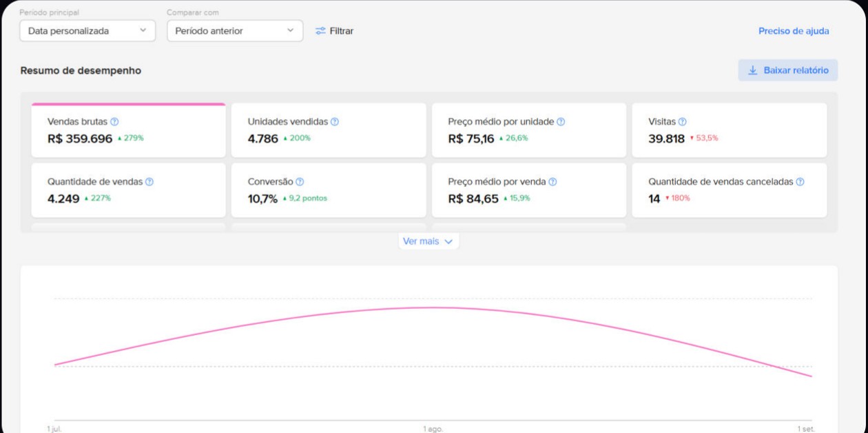Screen dimensions: 868x433
Task: Click help icon next to Conversão
Action: tap(300, 182)
